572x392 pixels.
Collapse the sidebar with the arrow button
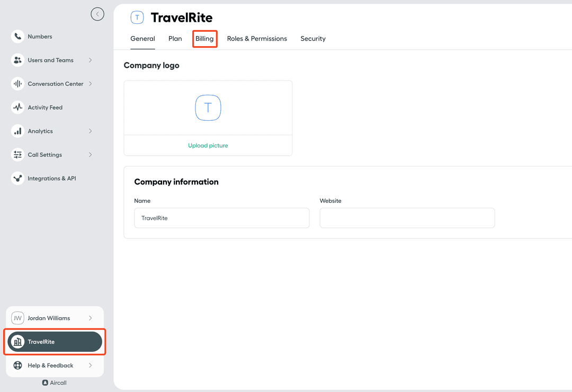pos(97,14)
